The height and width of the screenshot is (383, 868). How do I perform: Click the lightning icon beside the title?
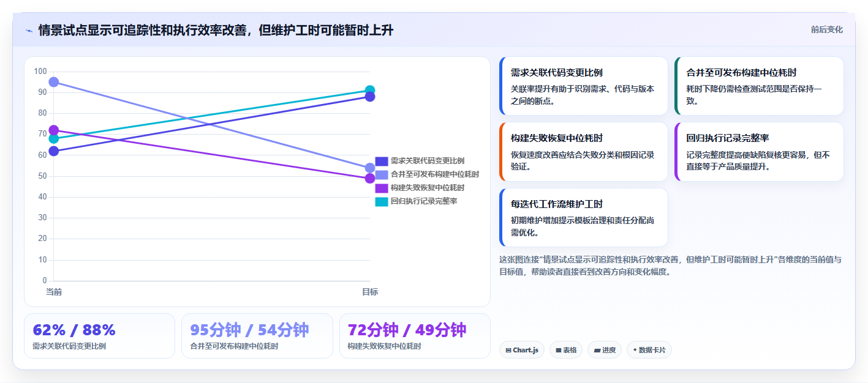point(29,30)
